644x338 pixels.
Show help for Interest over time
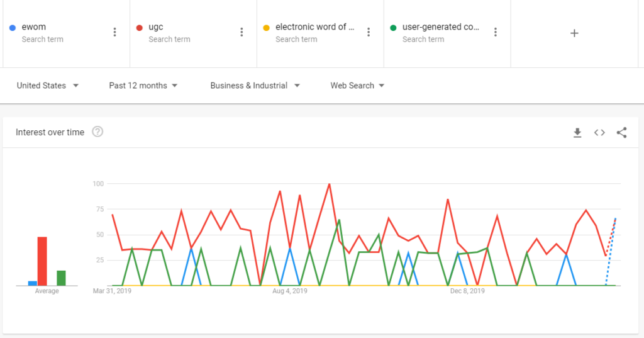(97, 132)
